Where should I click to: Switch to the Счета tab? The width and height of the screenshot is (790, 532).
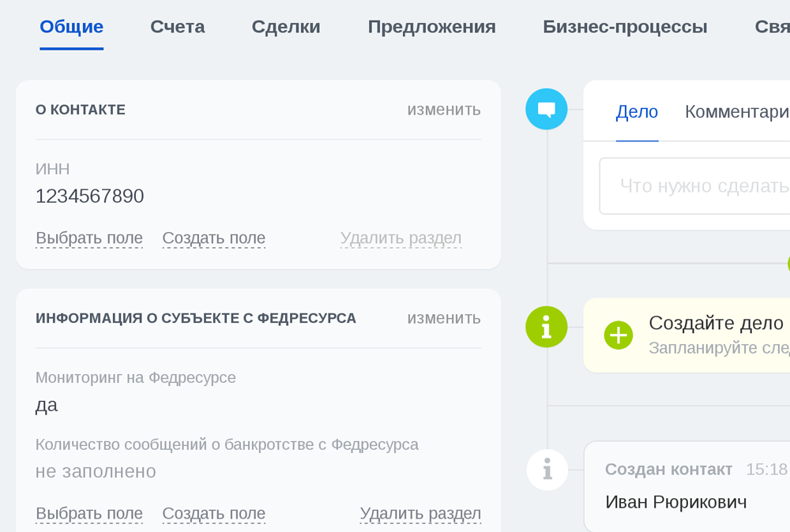click(x=177, y=26)
